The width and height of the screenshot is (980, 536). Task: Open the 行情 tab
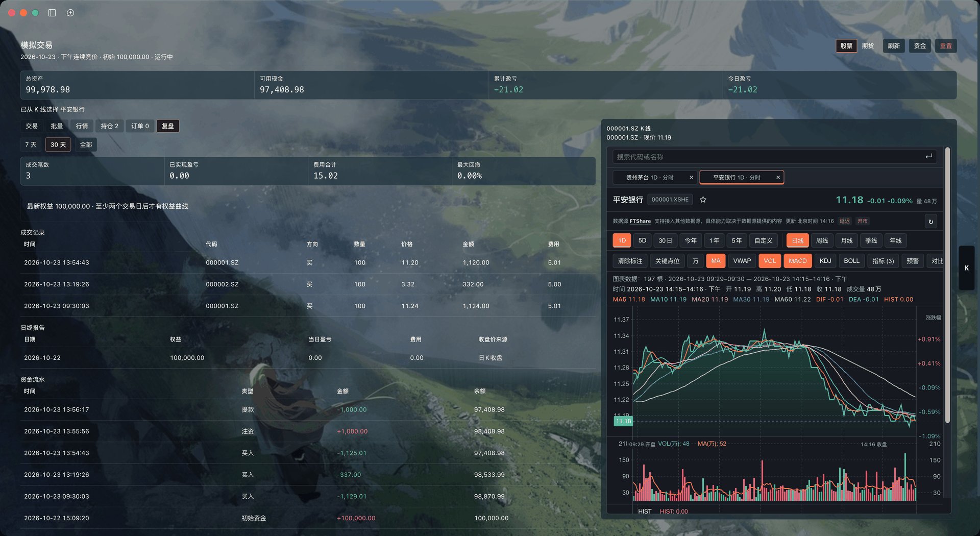[x=82, y=126]
